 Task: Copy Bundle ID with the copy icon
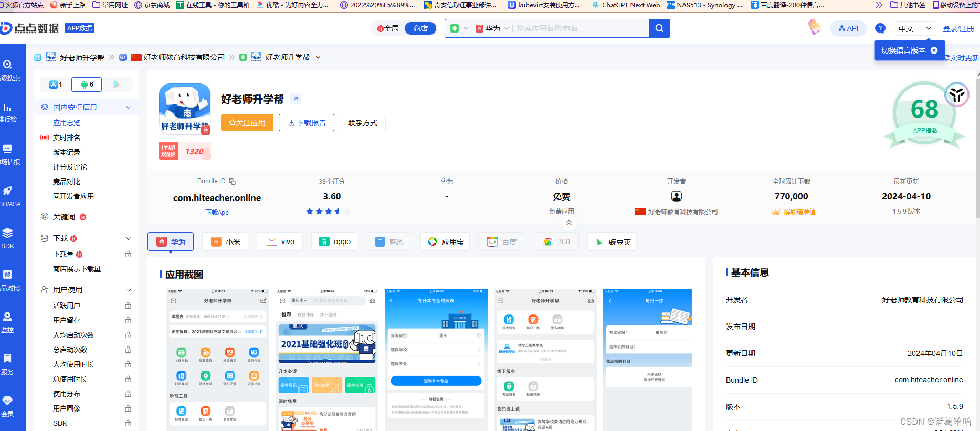232,182
